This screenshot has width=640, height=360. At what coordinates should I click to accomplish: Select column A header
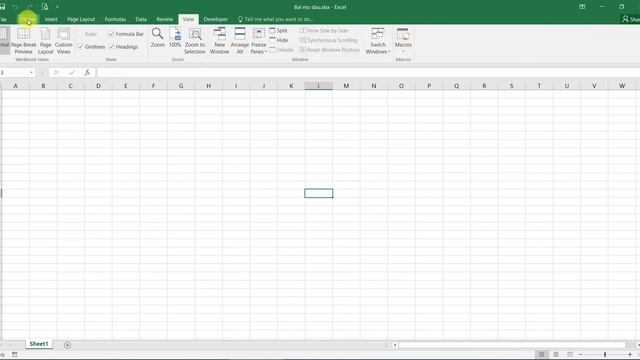(16, 86)
